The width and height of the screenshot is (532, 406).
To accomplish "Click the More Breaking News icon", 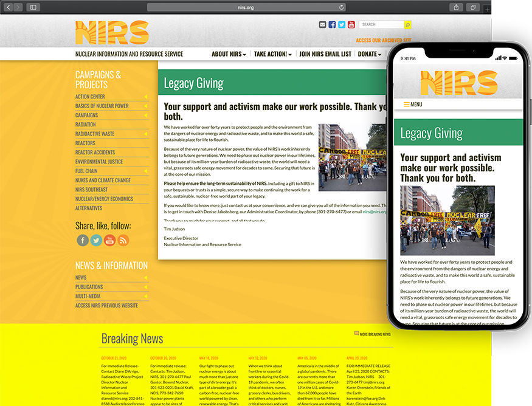I will tap(356, 333).
